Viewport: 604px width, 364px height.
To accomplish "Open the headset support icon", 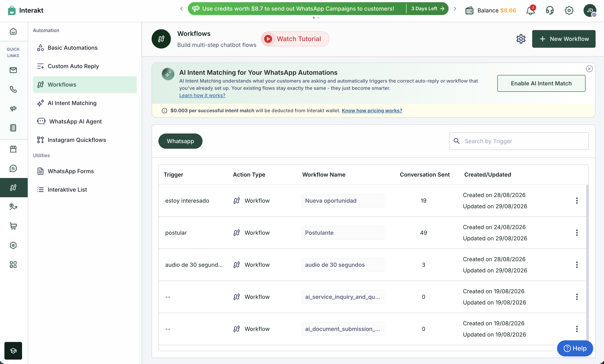I will point(550,10).
